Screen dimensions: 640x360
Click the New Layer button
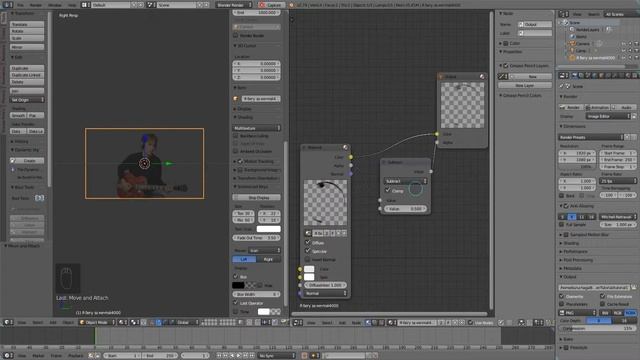pyautogui.click(x=525, y=85)
